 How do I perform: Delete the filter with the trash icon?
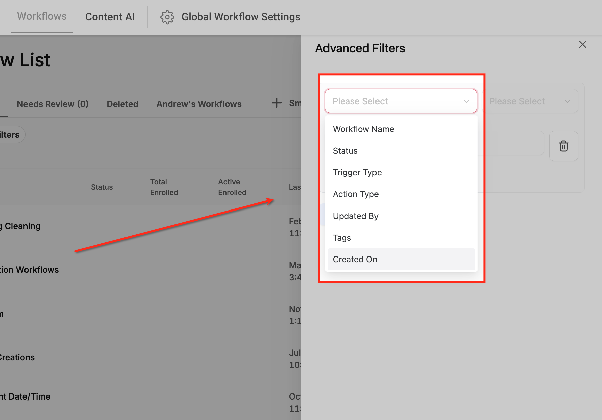[563, 146]
